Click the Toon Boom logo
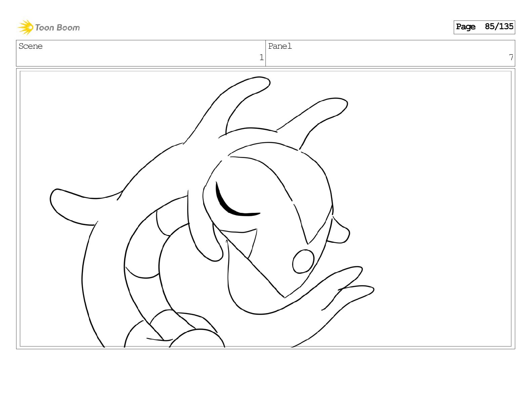532x411 pixels. [x=49, y=27]
